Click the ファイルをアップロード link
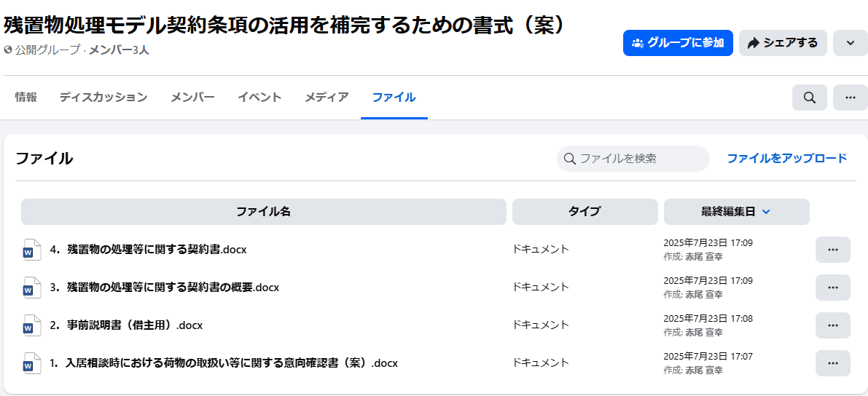The image size is (868, 396). 787,158
